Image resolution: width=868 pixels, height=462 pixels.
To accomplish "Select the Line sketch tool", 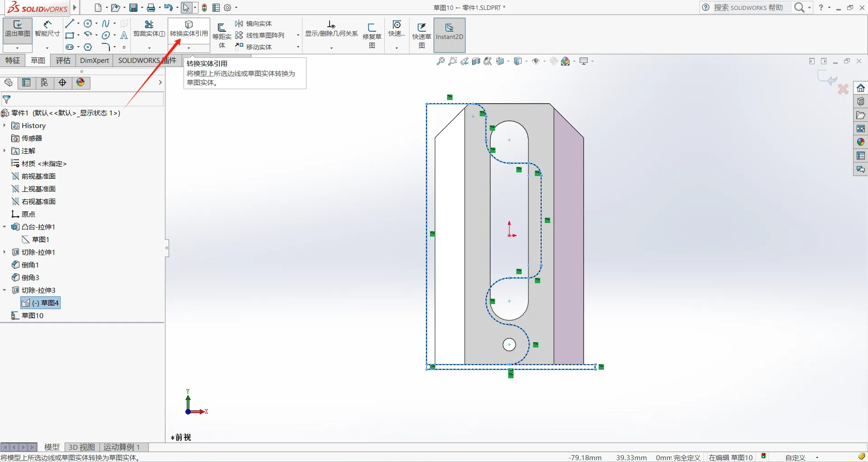I will click(70, 24).
